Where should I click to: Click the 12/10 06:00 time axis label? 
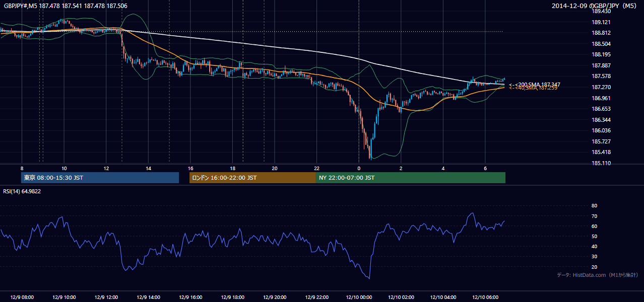[485, 297]
